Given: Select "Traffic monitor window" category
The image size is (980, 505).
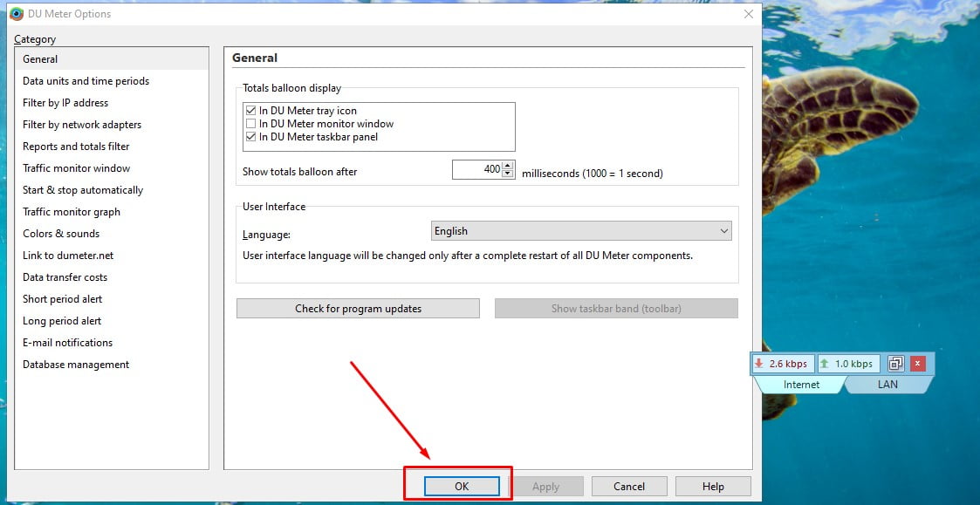Looking at the screenshot, I should (x=112, y=168).
